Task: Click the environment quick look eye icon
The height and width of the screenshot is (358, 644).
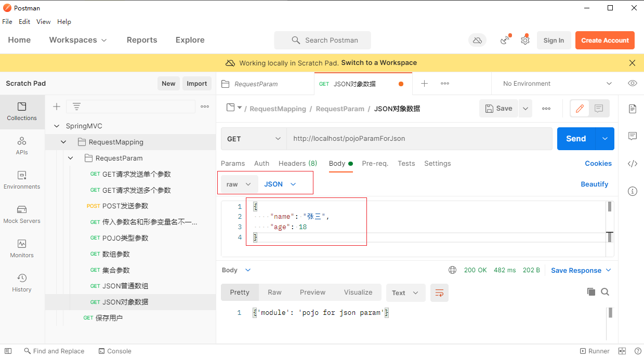Action: pyautogui.click(x=633, y=84)
